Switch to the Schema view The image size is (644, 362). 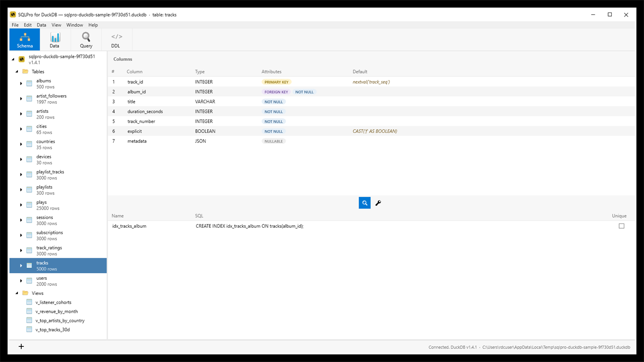(25, 40)
